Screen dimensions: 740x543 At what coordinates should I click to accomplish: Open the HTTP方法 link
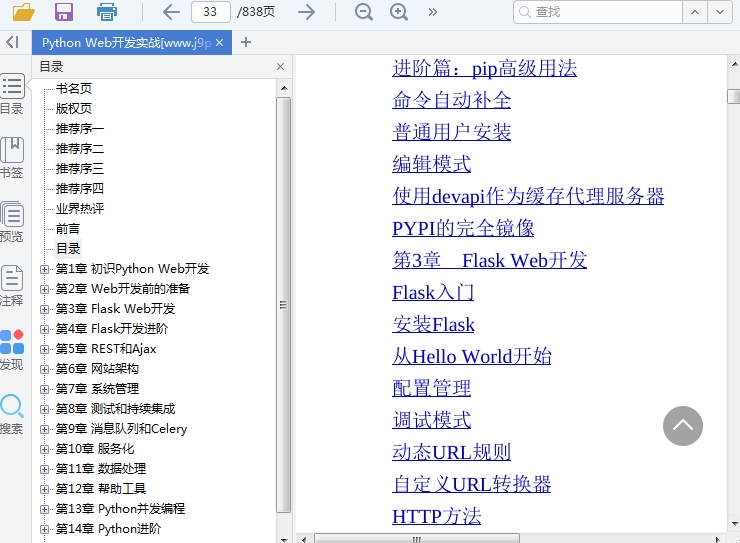437,517
